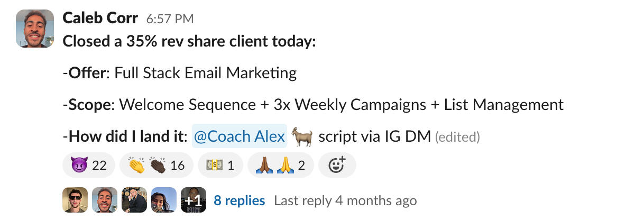Image resolution: width=644 pixels, height=220 pixels.
Task: Click the +1 additional repliers avatar
Action: click(x=194, y=200)
